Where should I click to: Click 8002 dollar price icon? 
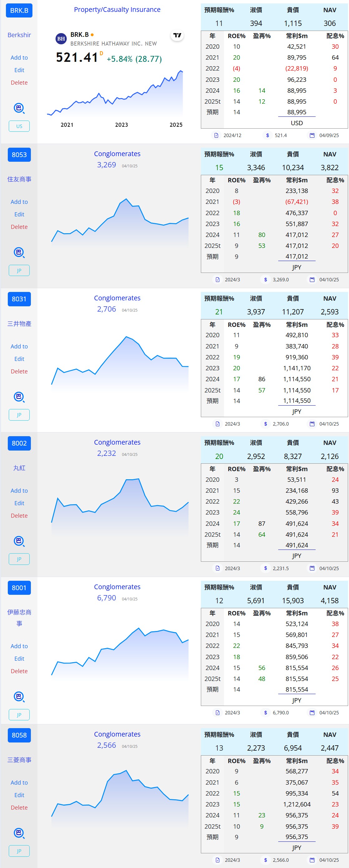[265, 569]
